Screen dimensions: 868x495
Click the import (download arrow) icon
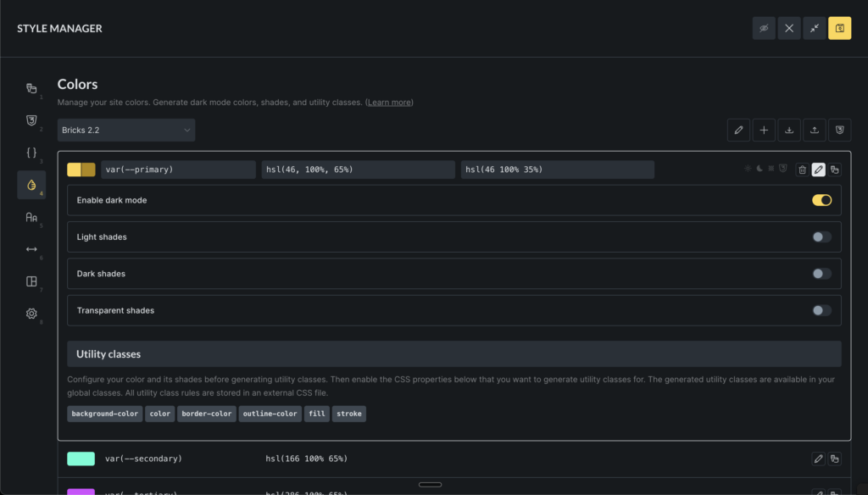pos(789,130)
